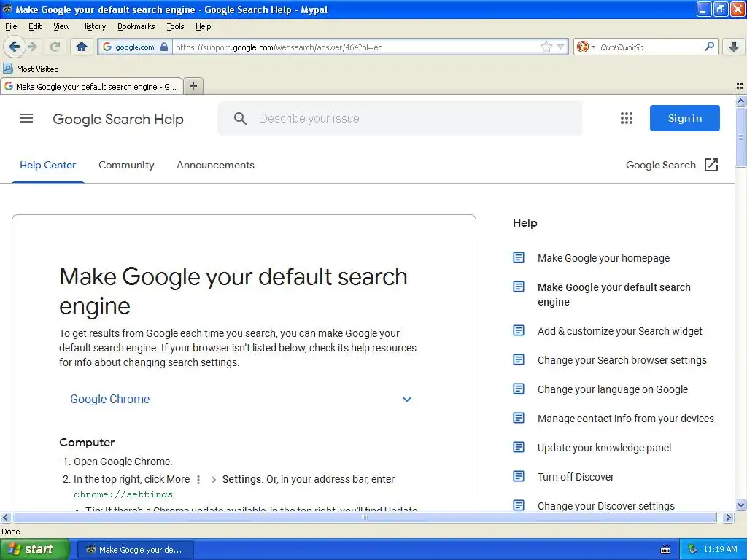Click the 11:19 AM taskbar clock

tap(720, 549)
